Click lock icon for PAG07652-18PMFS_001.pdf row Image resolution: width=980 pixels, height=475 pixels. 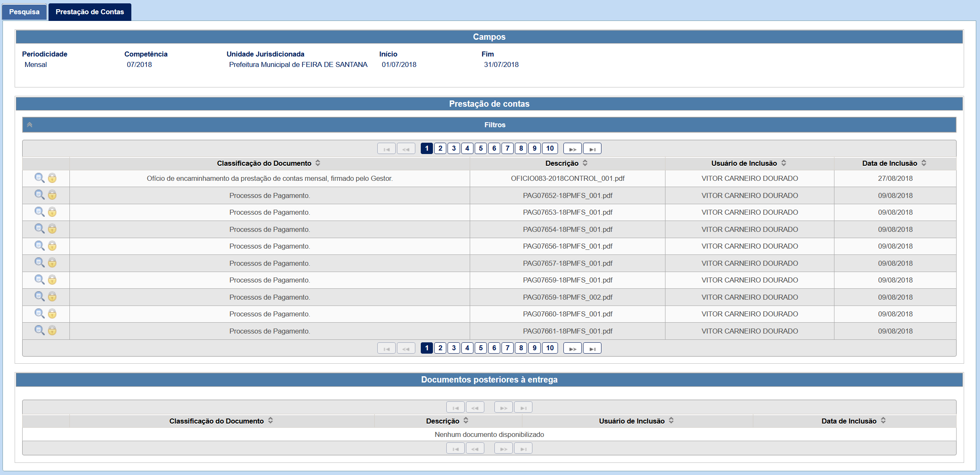tap(52, 195)
